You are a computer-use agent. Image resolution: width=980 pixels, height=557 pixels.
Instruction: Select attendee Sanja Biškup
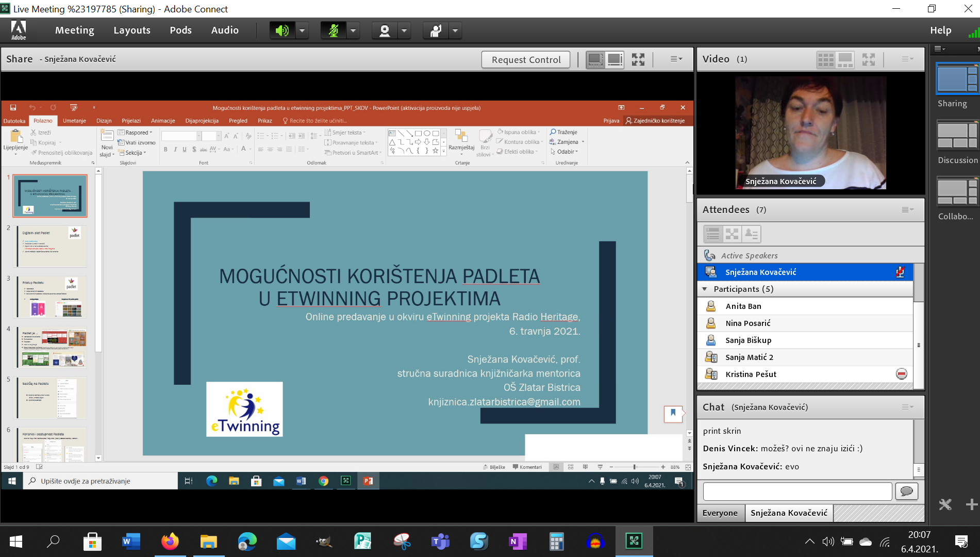point(805,340)
